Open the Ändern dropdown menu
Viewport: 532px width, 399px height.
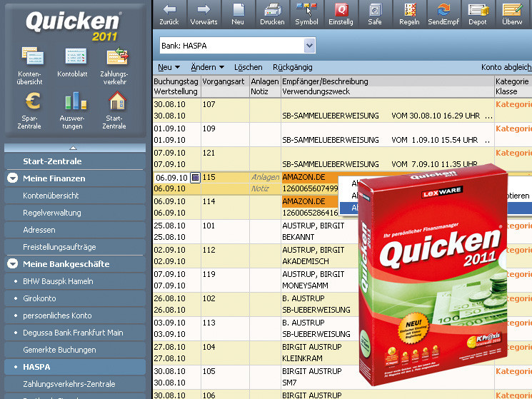207,67
